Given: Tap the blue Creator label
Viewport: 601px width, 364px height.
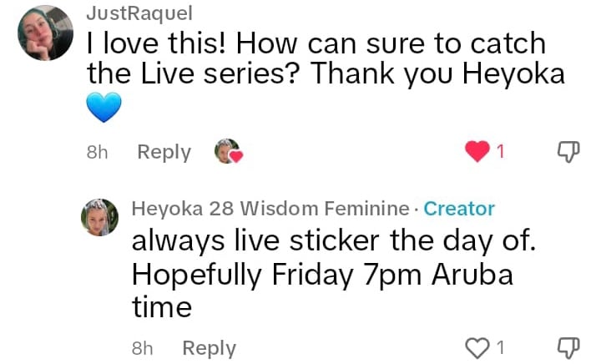Looking at the screenshot, I should [x=459, y=209].
